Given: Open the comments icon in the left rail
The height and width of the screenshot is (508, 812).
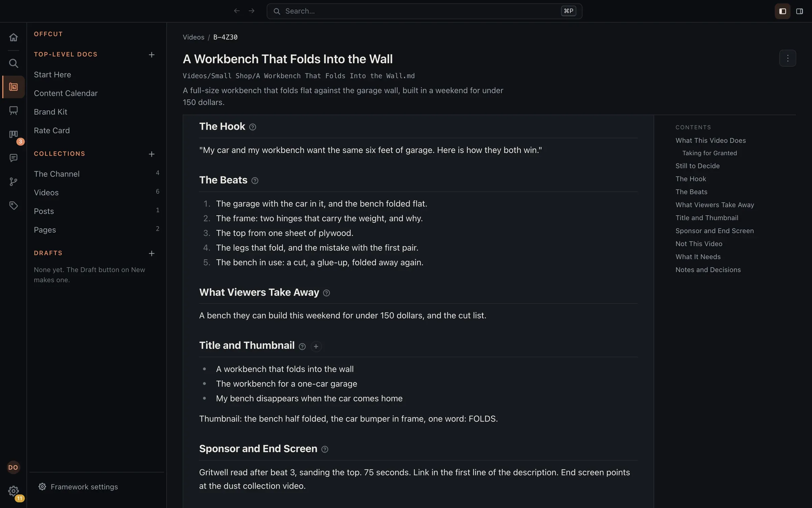Looking at the screenshot, I should [13, 158].
